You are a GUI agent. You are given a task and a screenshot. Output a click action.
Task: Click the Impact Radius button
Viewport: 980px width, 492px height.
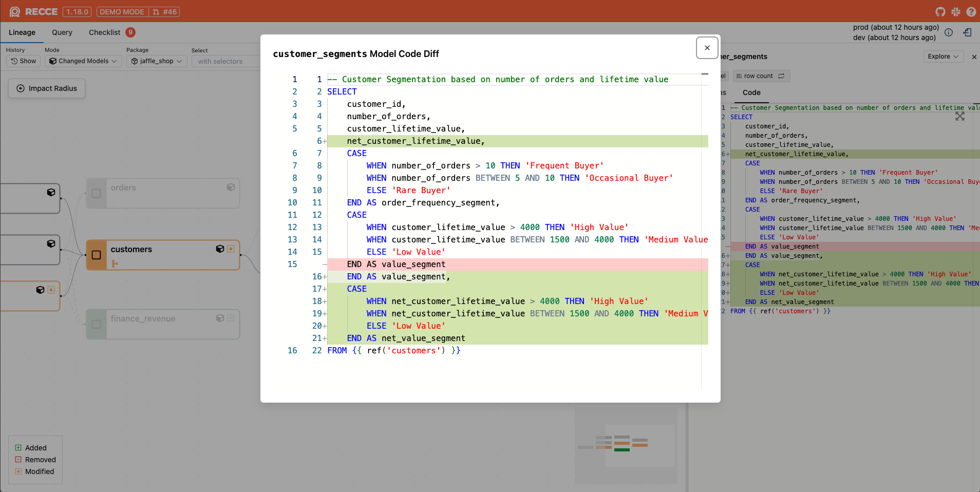[47, 88]
